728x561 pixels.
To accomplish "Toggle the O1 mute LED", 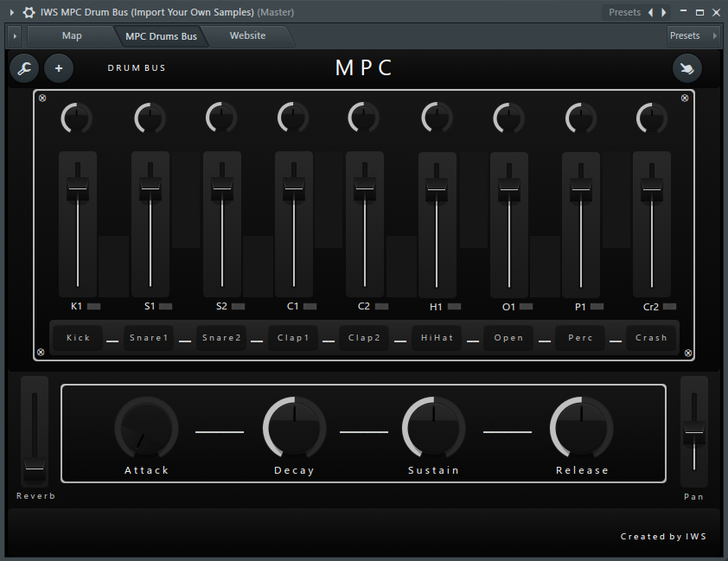I will (x=526, y=306).
